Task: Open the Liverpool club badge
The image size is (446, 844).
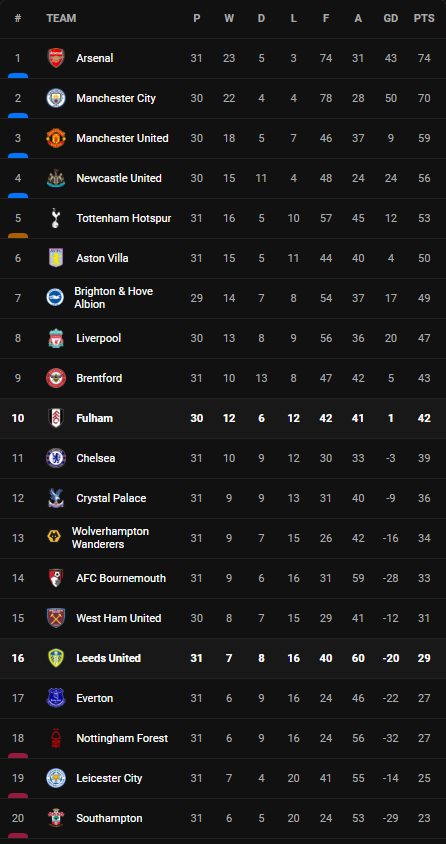Action: click(x=56, y=338)
